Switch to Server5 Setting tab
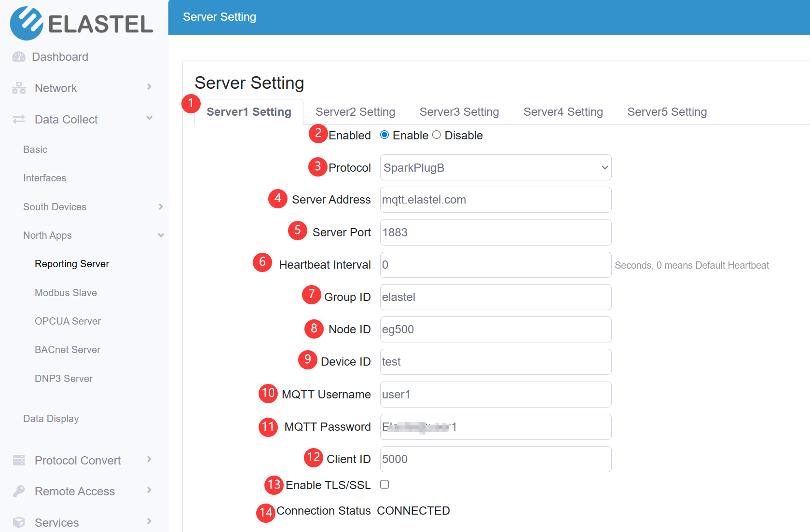This screenshot has width=810, height=532. click(667, 112)
